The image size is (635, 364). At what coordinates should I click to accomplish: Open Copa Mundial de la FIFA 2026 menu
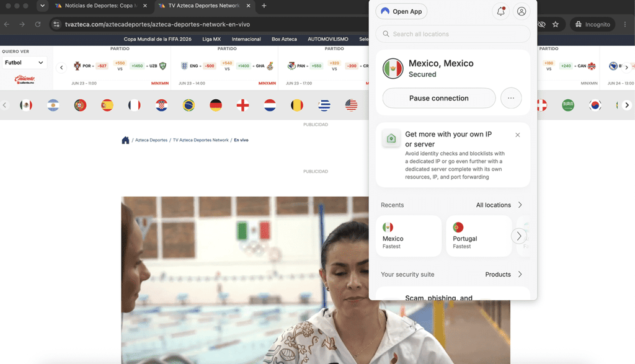tap(158, 39)
